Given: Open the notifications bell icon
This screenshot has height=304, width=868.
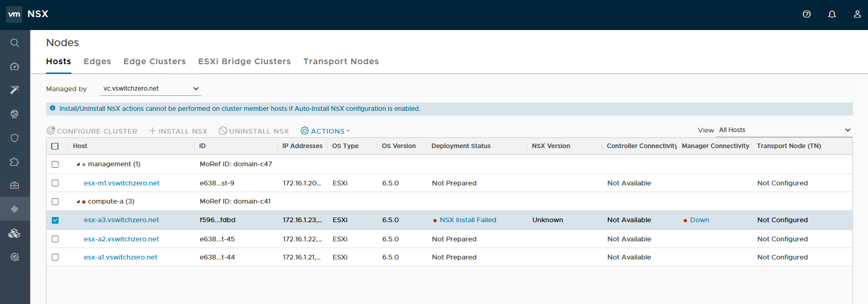Looking at the screenshot, I should (x=832, y=14).
